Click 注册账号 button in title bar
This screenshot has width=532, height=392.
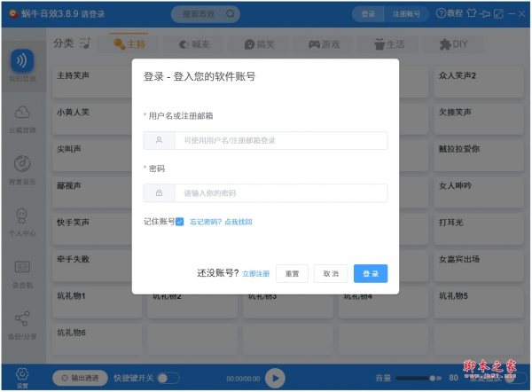click(x=406, y=14)
